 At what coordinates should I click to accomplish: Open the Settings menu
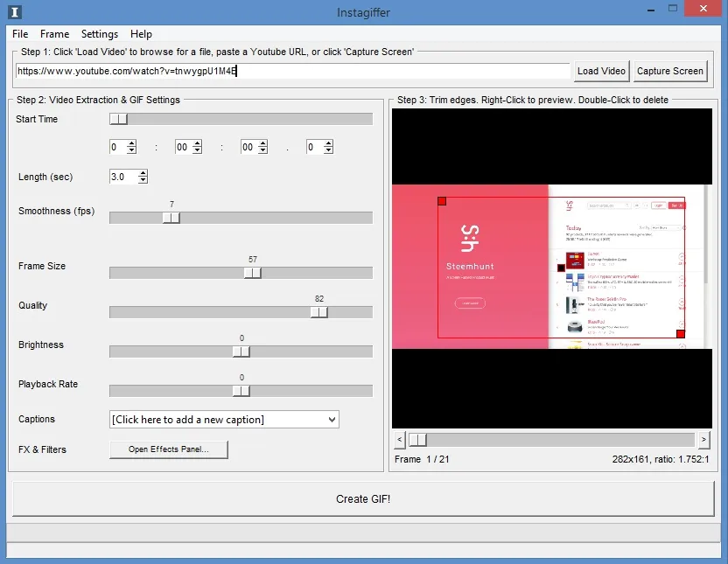click(100, 34)
